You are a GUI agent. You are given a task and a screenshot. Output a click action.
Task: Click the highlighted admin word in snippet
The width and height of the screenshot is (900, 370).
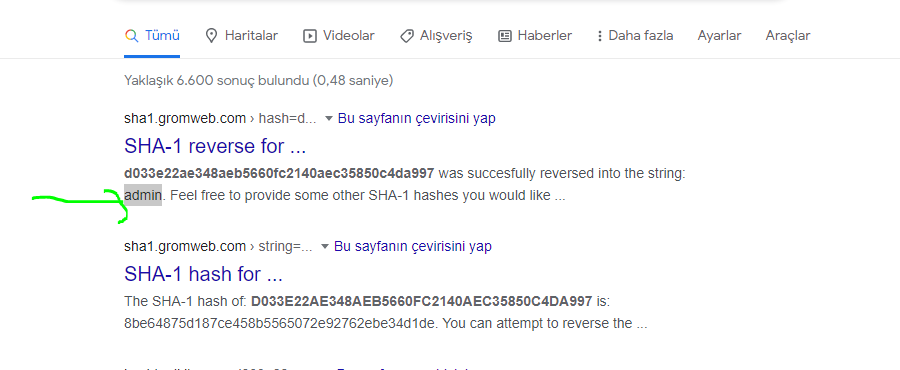point(143,196)
